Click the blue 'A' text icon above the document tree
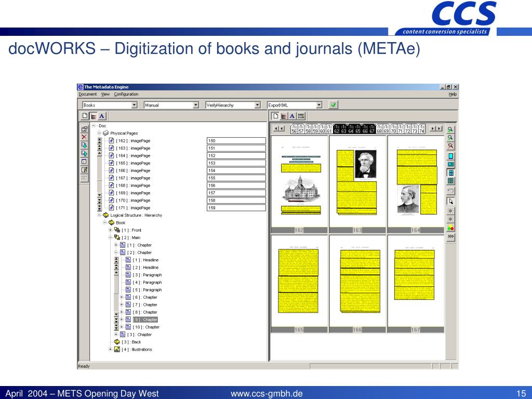This screenshot has width=532, height=399. [102, 116]
